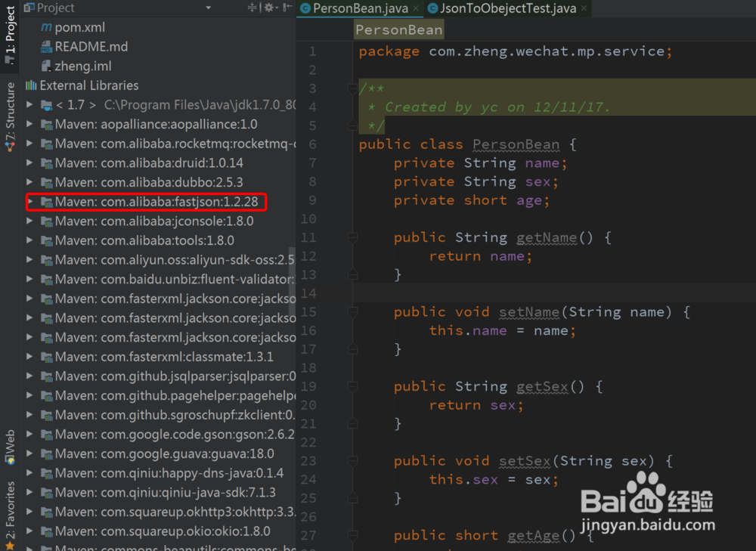Expand Maven: com.squareup.okhttp3:okhttp node
756x551 pixels.
30,511
